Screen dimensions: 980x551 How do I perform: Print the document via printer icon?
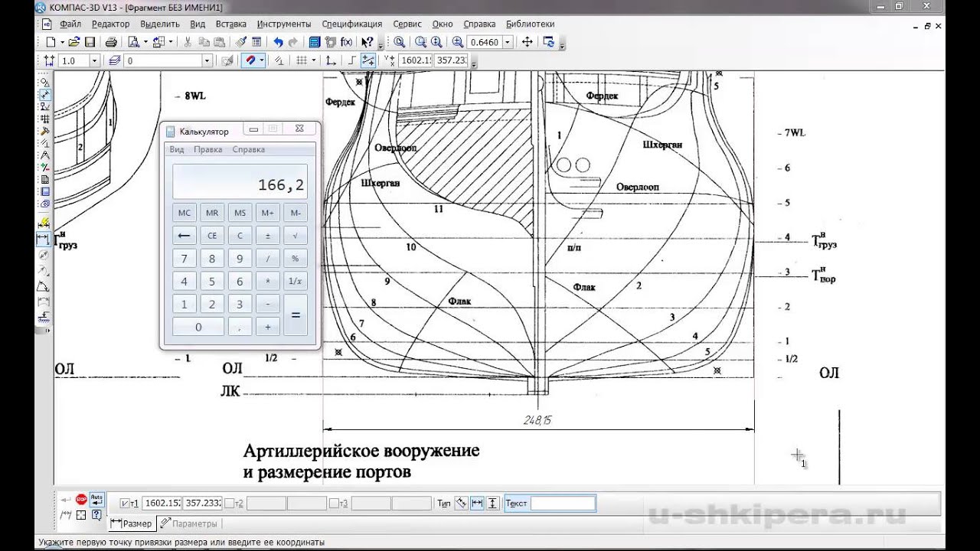[111, 42]
